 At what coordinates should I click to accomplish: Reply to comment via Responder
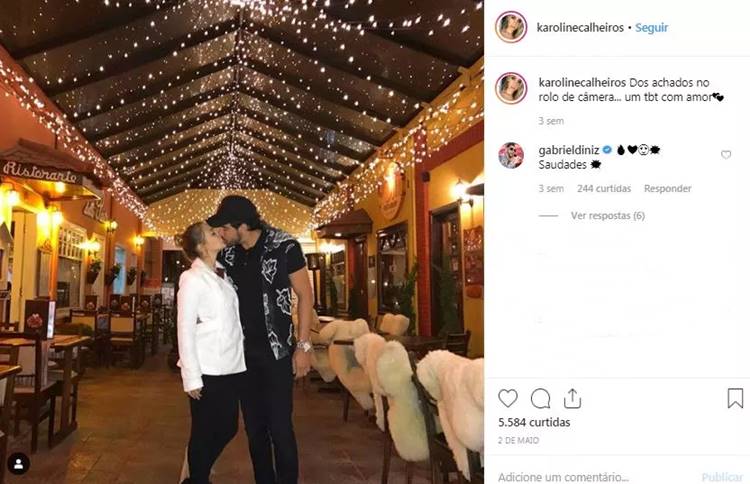coord(667,188)
